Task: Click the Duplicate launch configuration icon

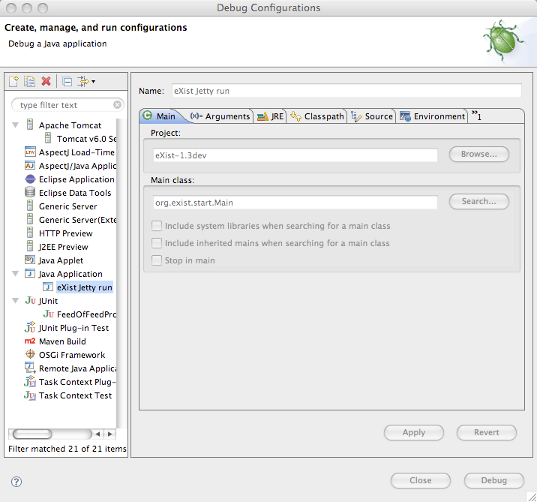Action: click(29, 81)
